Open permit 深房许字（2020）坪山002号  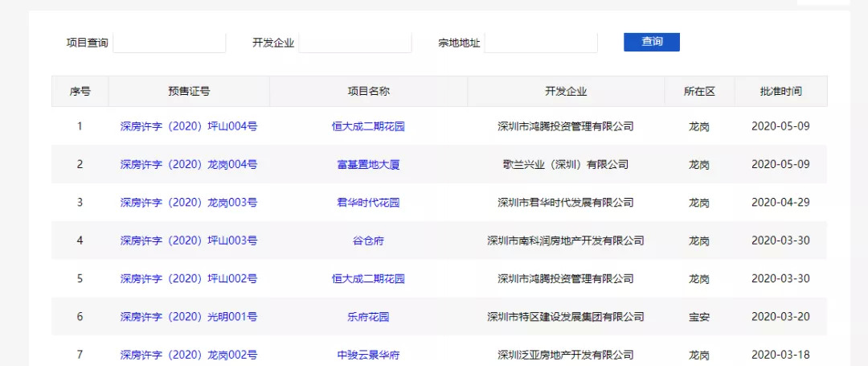(x=189, y=279)
